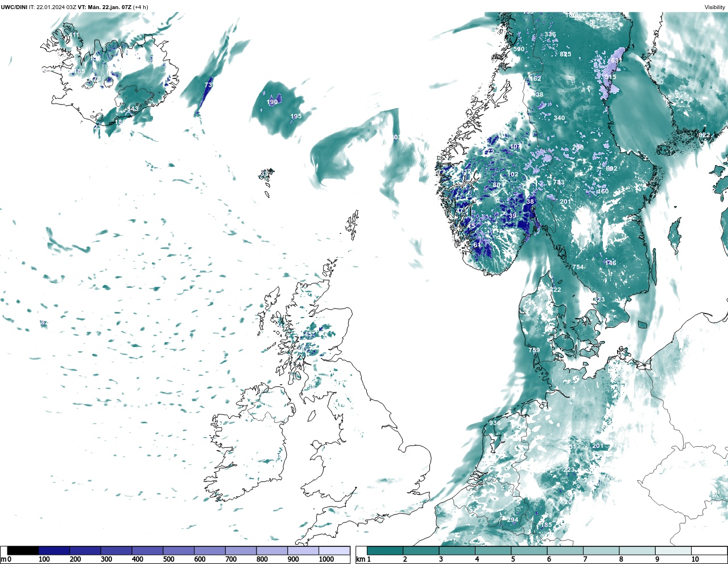
Task: Select the '936' value near the Dutch coast
Action: click(x=495, y=423)
